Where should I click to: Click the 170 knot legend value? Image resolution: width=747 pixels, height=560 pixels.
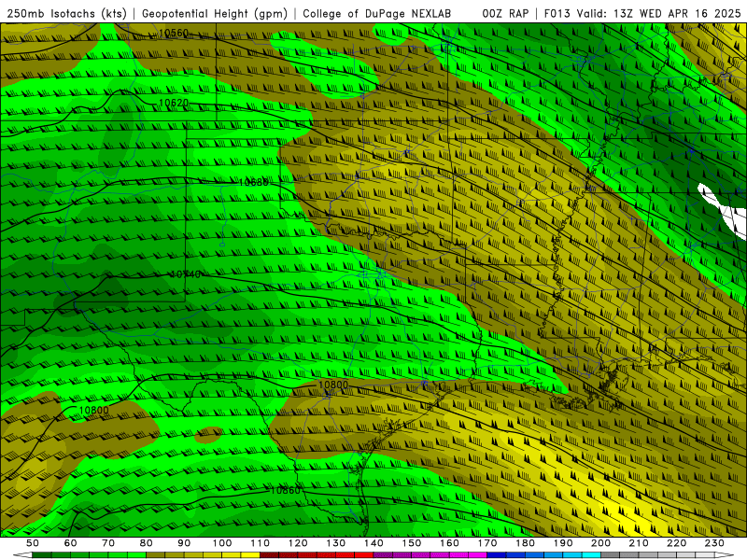(487, 543)
